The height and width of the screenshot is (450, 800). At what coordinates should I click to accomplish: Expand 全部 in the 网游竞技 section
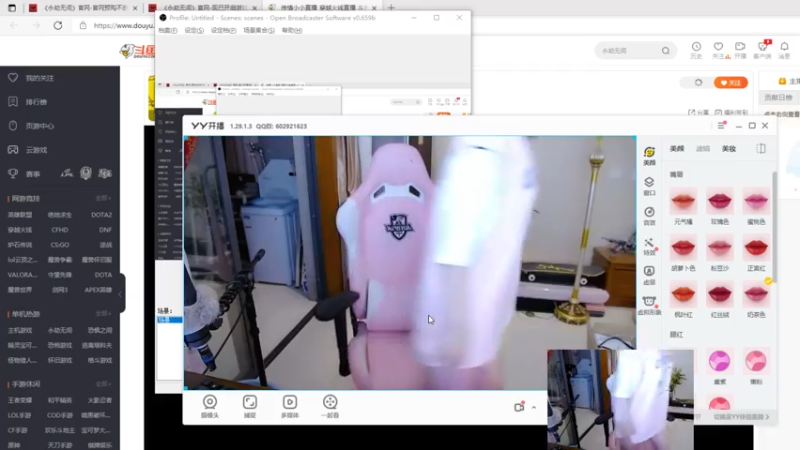click(x=103, y=198)
